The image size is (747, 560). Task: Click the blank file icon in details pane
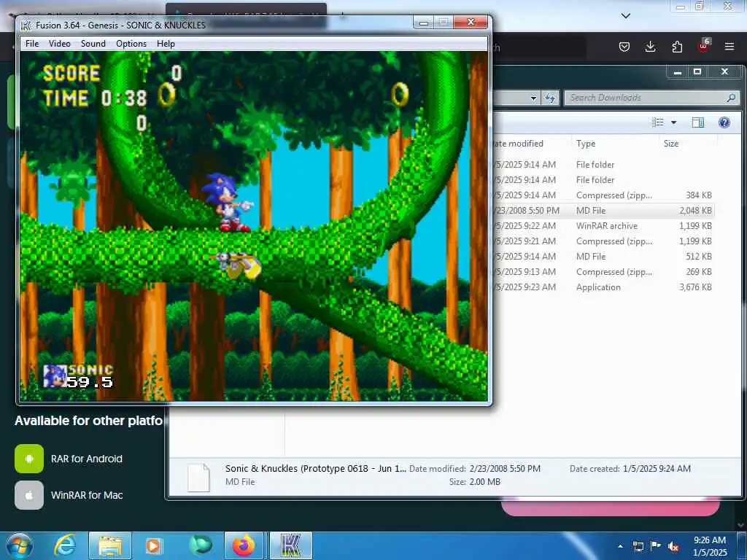tap(198, 477)
